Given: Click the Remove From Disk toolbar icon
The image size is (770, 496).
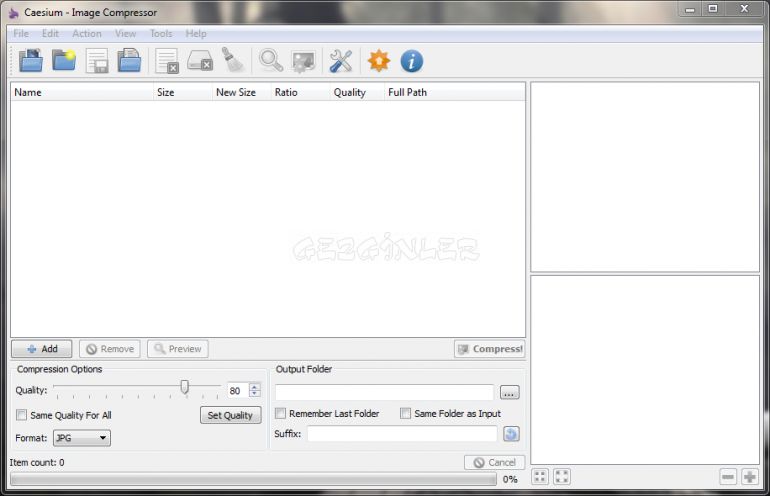Looking at the screenshot, I should [x=200, y=61].
